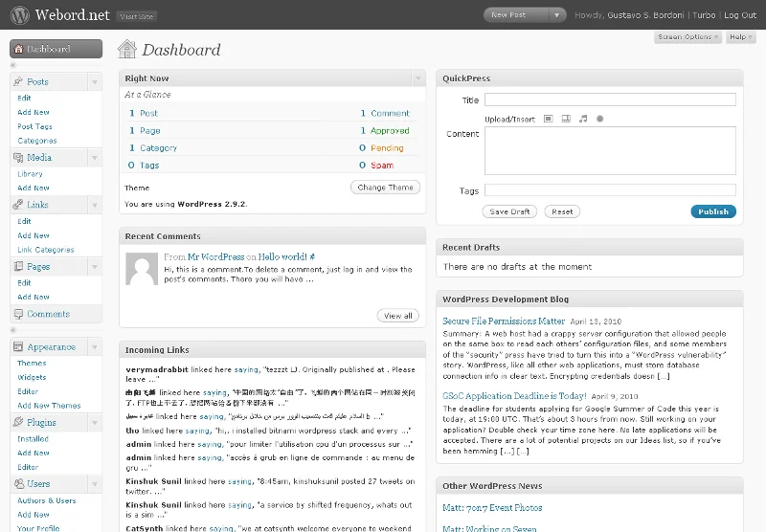Screen dimensions: 766x532
Task: Collapse the Pages menu section
Action: (95, 267)
